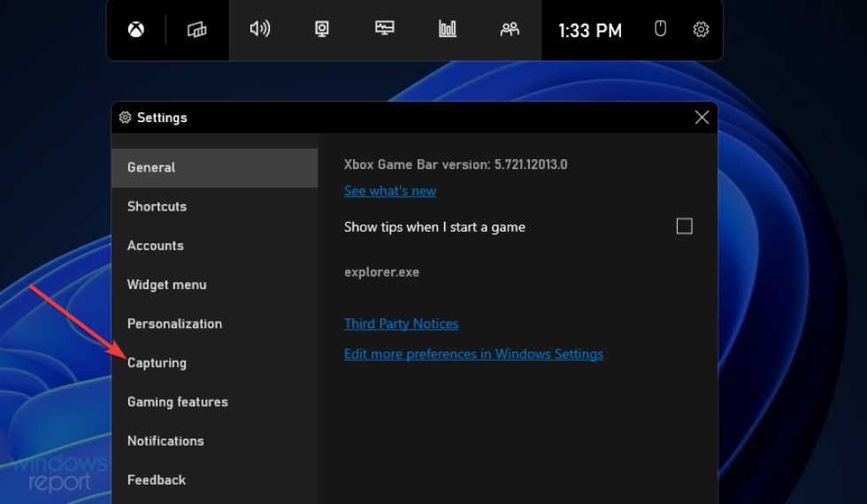This screenshot has height=504, width=867.
Task: Select Capturing in the settings sidebar
Action: click(x=157, y=363)
